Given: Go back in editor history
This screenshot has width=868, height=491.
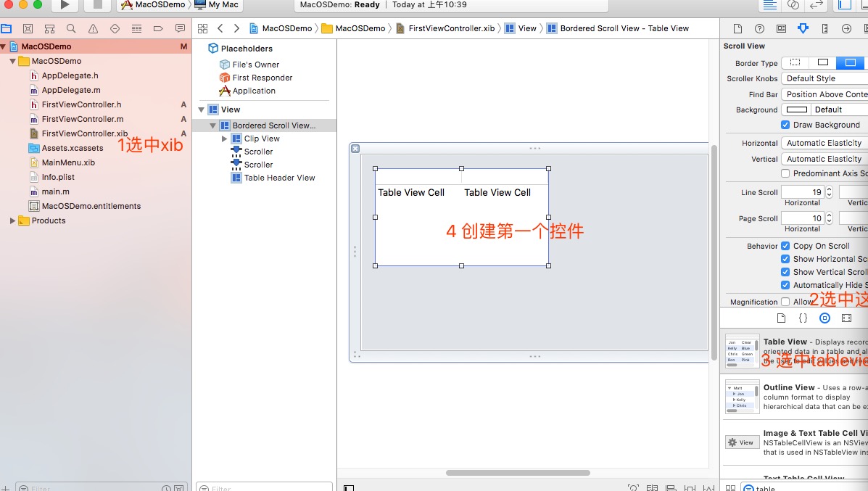Looking at the screenshot, I should click(x=220, y=28).
